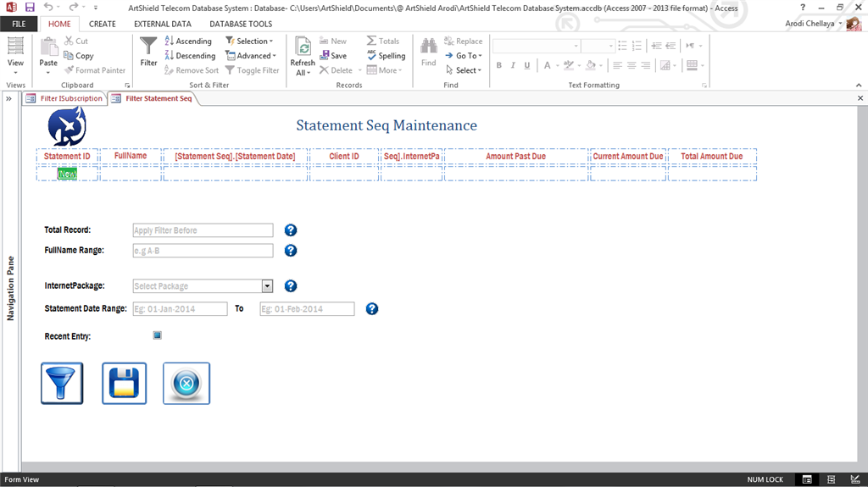This screenshot has width=868, height=487.
Task: Click Remove Sort command
Action: [x=192, y=70]
